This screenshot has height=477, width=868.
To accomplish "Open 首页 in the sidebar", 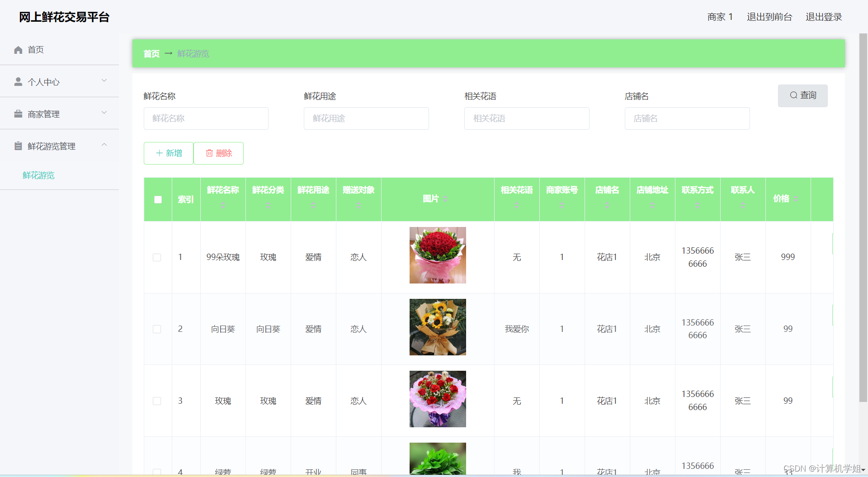I will click(x=59, y=50).
